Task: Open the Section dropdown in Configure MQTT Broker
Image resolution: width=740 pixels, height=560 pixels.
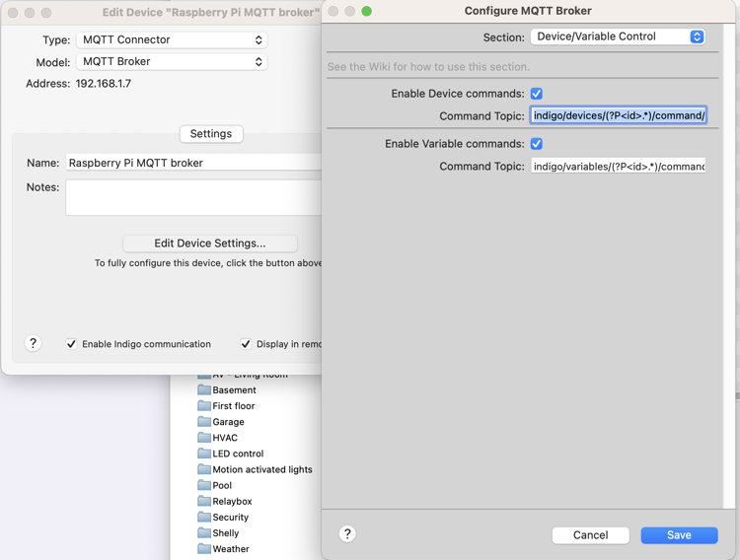Action: tap(618, 36)
